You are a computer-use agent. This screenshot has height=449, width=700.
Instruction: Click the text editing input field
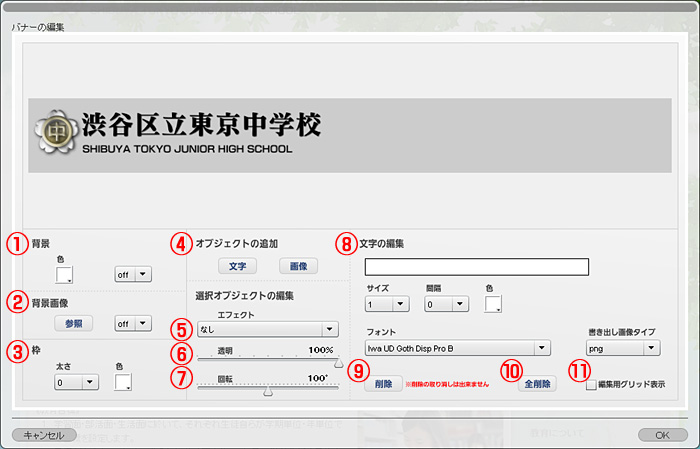(x=477, y=267)
